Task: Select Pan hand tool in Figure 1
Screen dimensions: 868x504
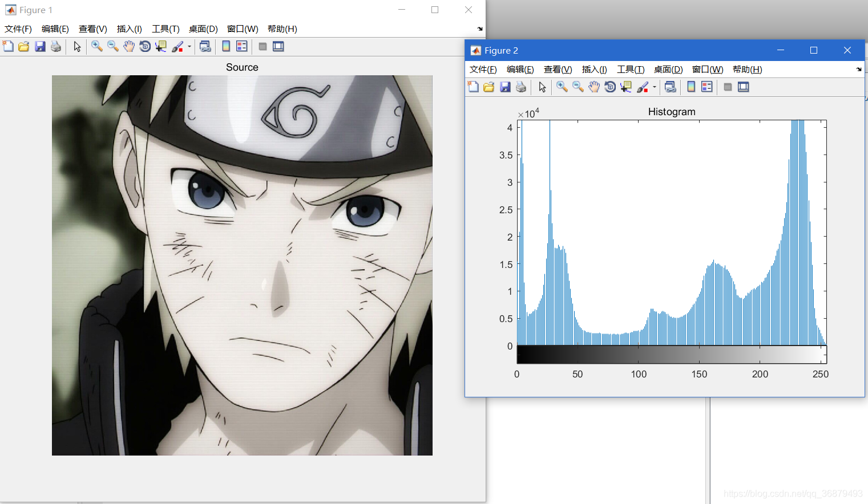Action: (x=129, y=47)
